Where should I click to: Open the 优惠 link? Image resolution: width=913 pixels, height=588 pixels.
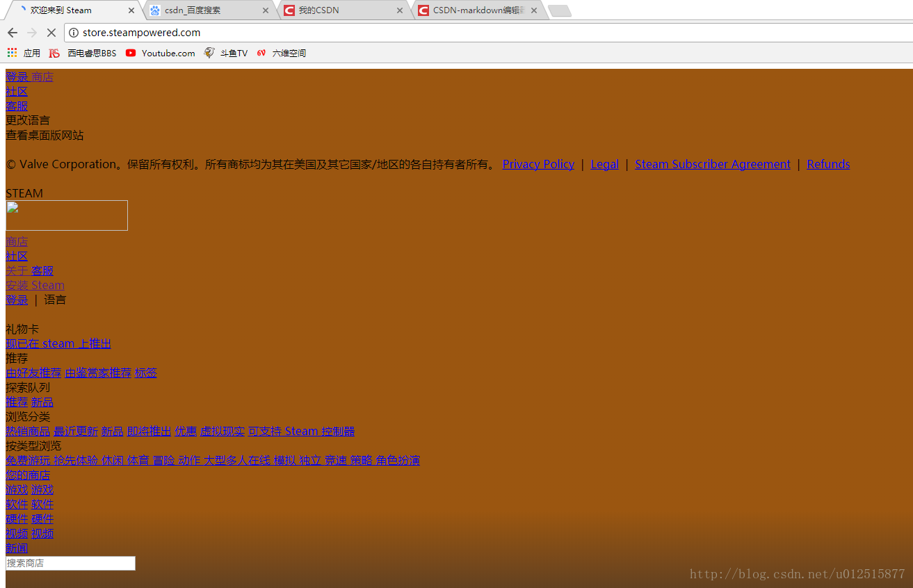tap(186, 431)
